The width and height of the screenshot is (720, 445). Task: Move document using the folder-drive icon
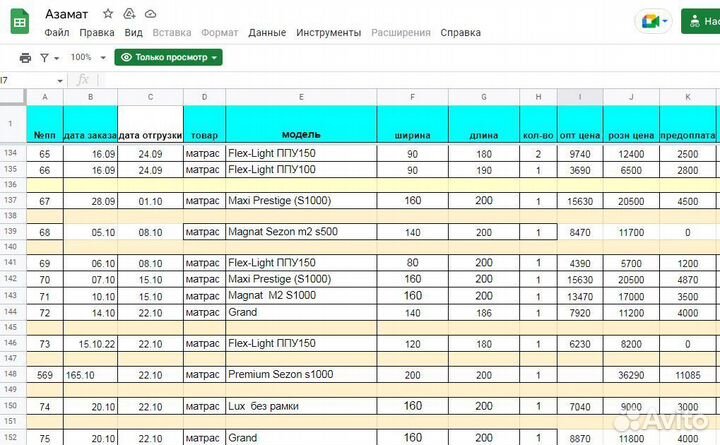(129, 14)
